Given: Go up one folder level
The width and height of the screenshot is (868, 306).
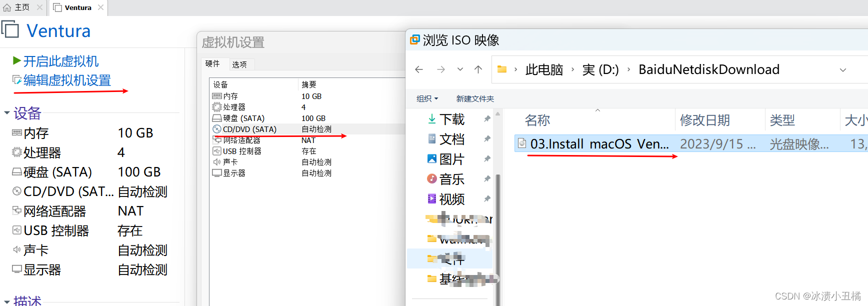Looking at the screenshot, I should [x=478, y=69].
